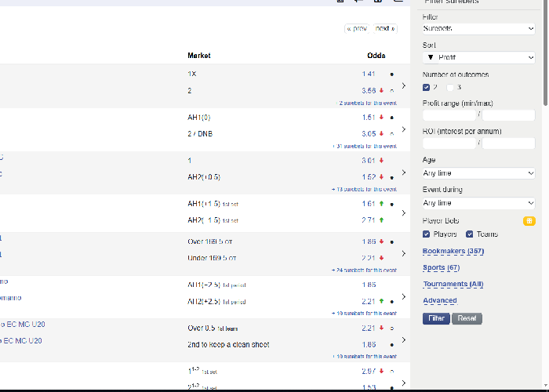
Task: Click odds value 3.56
Action: [369, 91]
